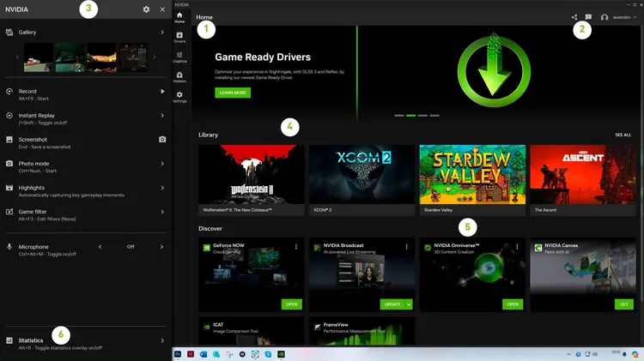This screenshot has width=644, height=361.
Task: Click the notification bell in system tray
Action: pos(624,354)
